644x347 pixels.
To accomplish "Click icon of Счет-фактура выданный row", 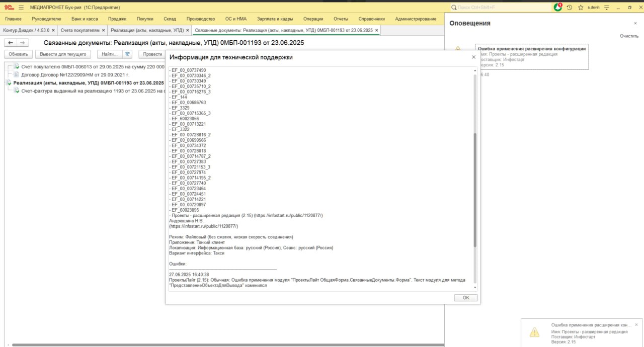I will pyautogui.click(x=17, y=91).
